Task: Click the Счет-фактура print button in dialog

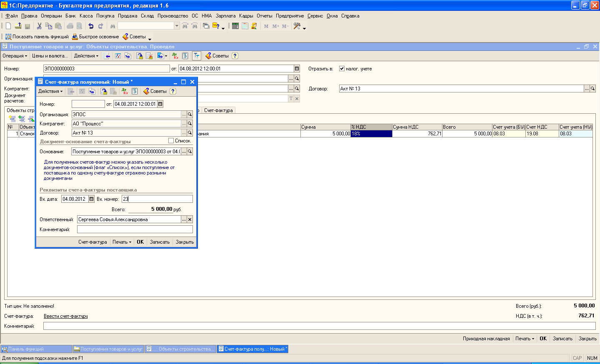Action: tap(92, 242)
